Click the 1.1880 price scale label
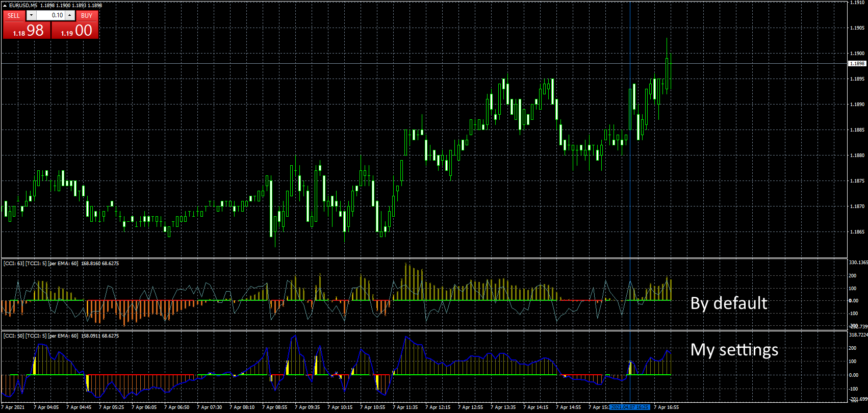 click(x=857, y=155)
